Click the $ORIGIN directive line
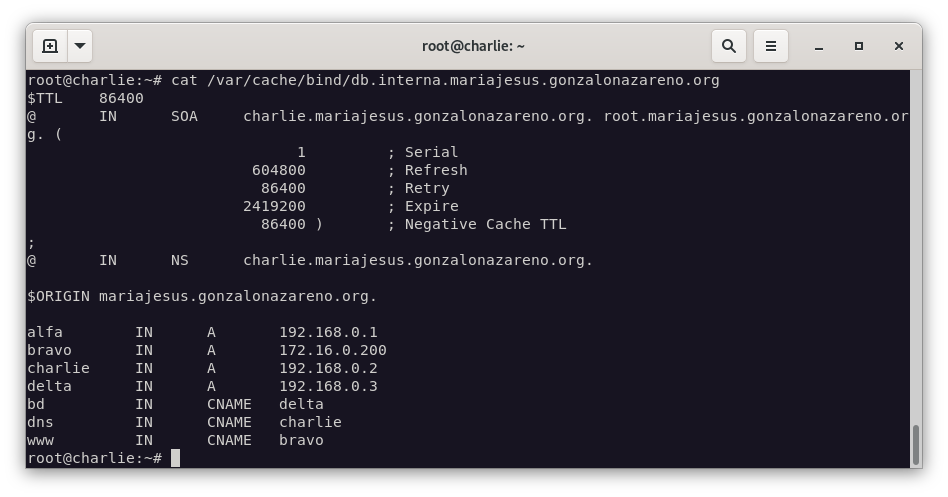 pyautogui.click(x=202, y=296)
